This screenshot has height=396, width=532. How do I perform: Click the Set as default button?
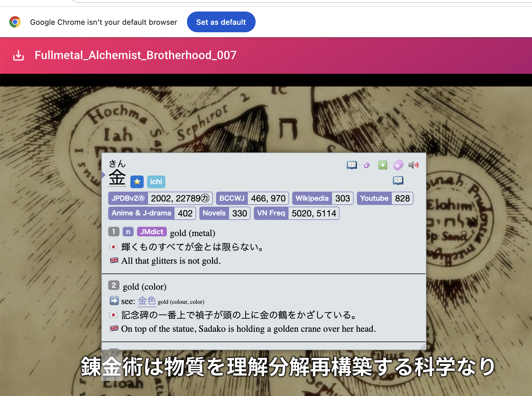tap(221, 22)
